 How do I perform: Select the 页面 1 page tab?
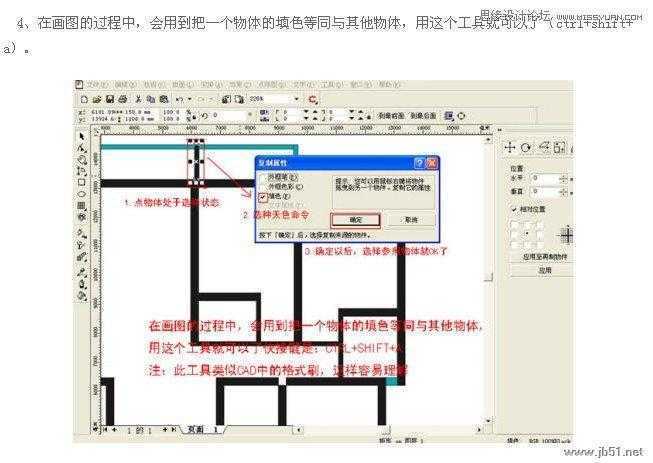pos(204,429)
